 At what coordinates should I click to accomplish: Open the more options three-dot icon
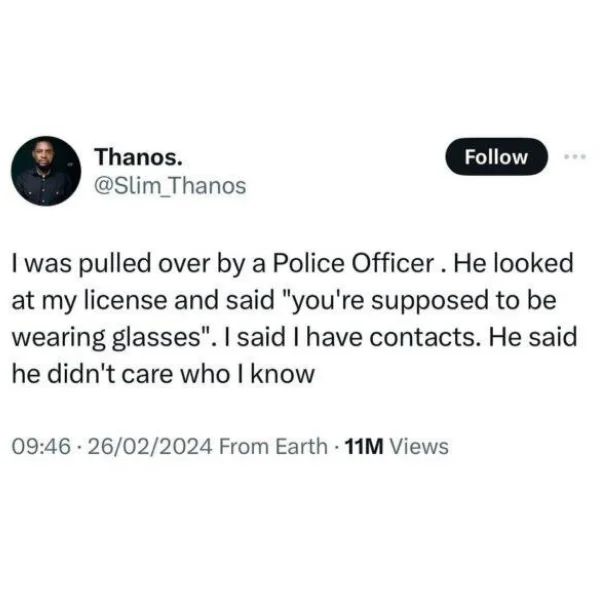575,157
